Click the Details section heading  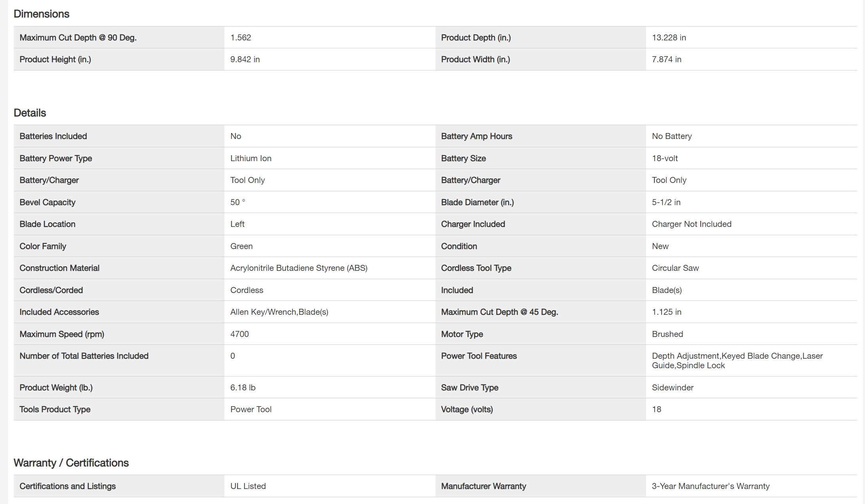[x=30, y=113]
